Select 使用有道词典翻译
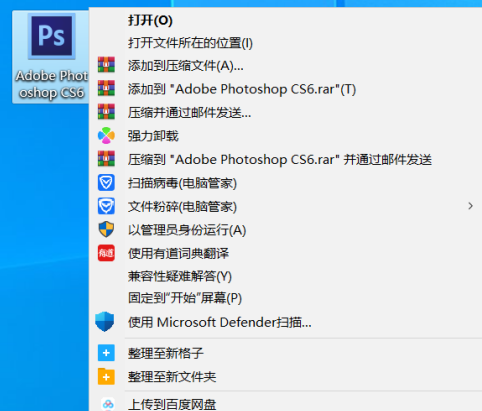482x411 pixels. 178,254
